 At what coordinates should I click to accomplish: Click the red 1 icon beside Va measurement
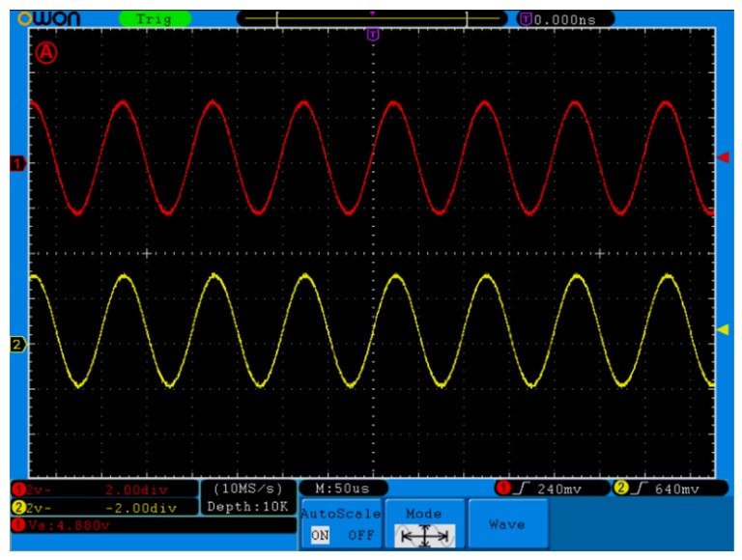click(18, 525)
